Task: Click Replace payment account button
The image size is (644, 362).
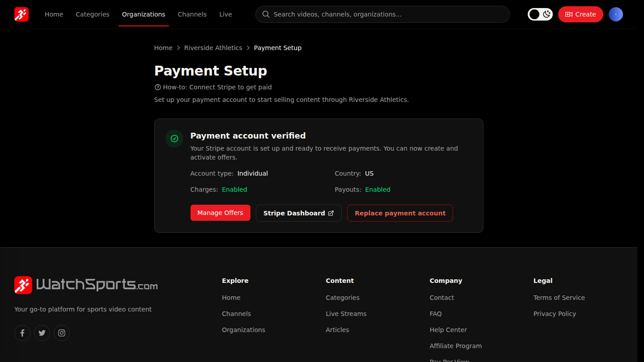Action: click(x=400, y=213)
